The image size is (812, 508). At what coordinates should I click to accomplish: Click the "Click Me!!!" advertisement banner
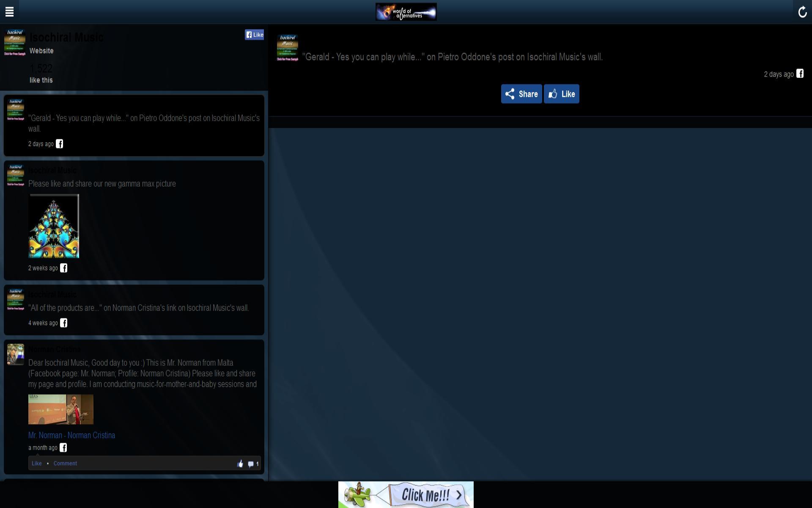pyautogui.click(x=406, y=494)
